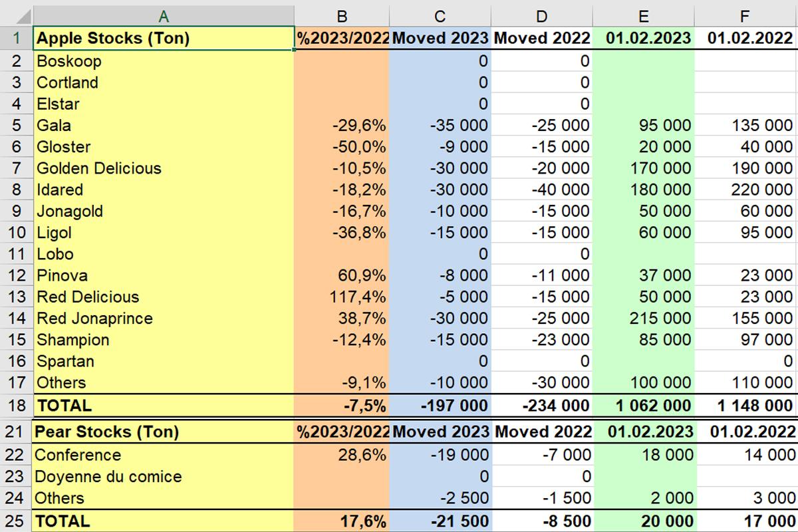
Task: Click the column D header
Action: point(541,16)
